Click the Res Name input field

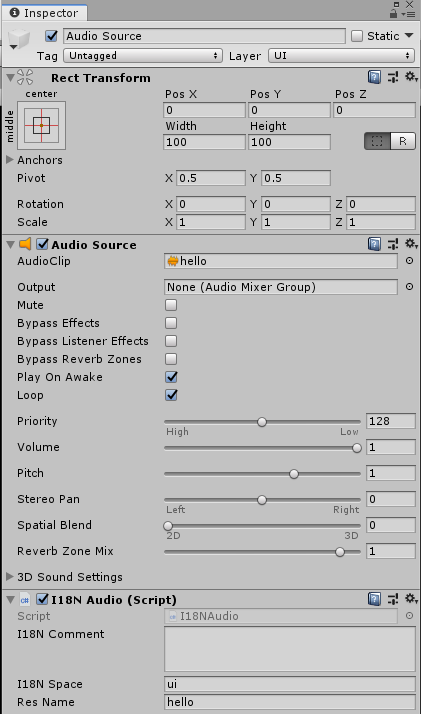click(x=290, y=702)
